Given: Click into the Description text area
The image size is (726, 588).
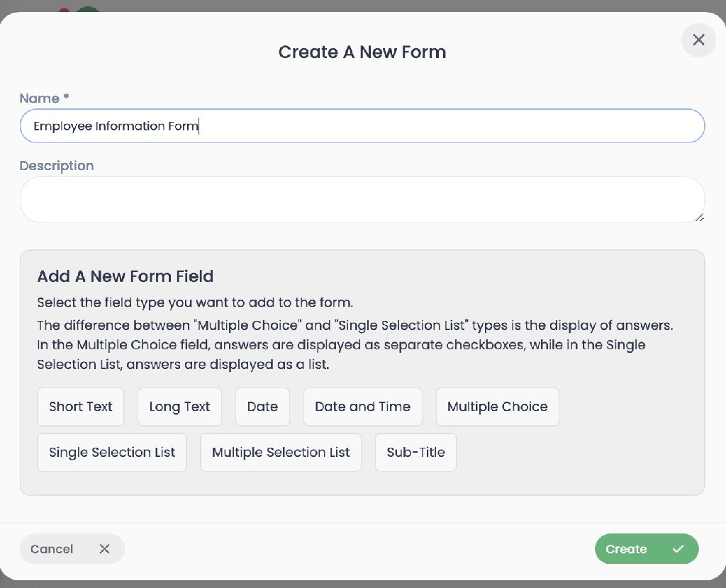Looking at the screenshot, I should pos(362,199).
